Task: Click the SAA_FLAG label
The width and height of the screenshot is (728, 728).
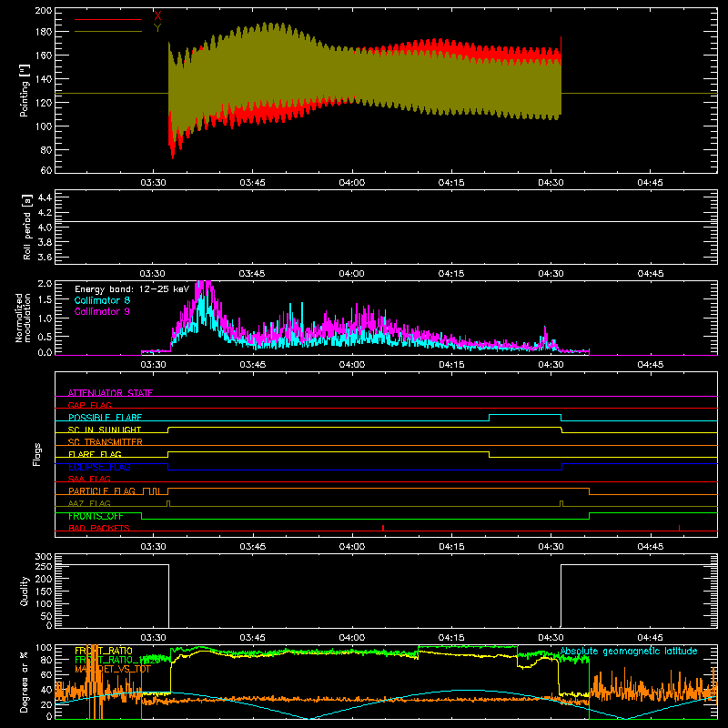Action: coord(89,479)
